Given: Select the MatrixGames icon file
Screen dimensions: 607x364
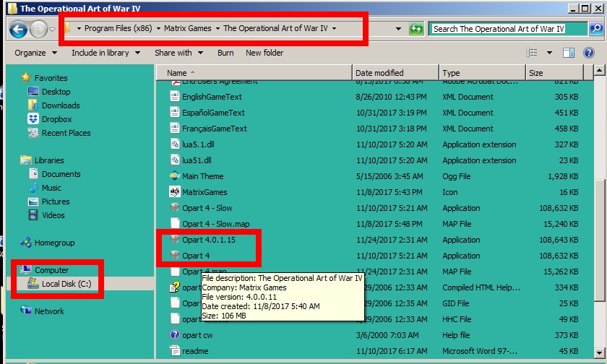Looking at the screenshot, I should pos(175,191).
